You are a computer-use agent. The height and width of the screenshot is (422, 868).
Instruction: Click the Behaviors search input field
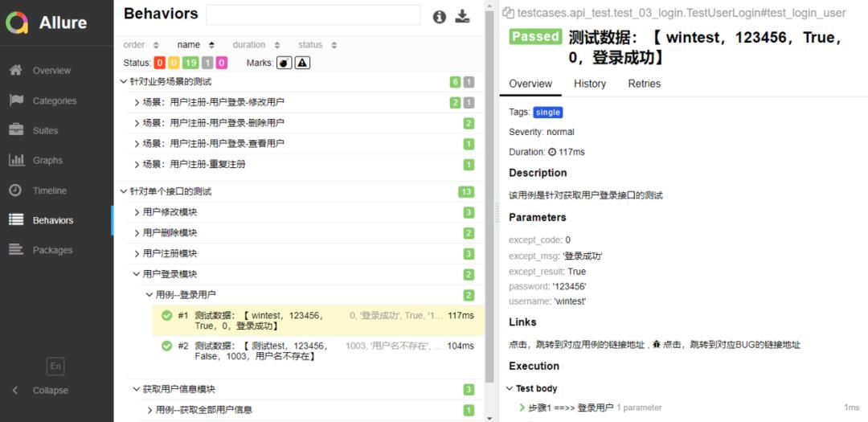[x=313, y=15]
